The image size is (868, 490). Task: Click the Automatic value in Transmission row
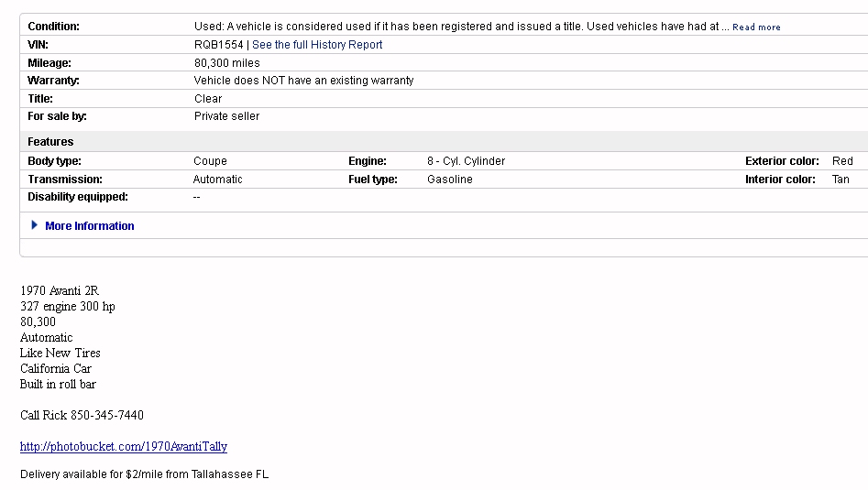pyautogui.click(x=217, y=180)
